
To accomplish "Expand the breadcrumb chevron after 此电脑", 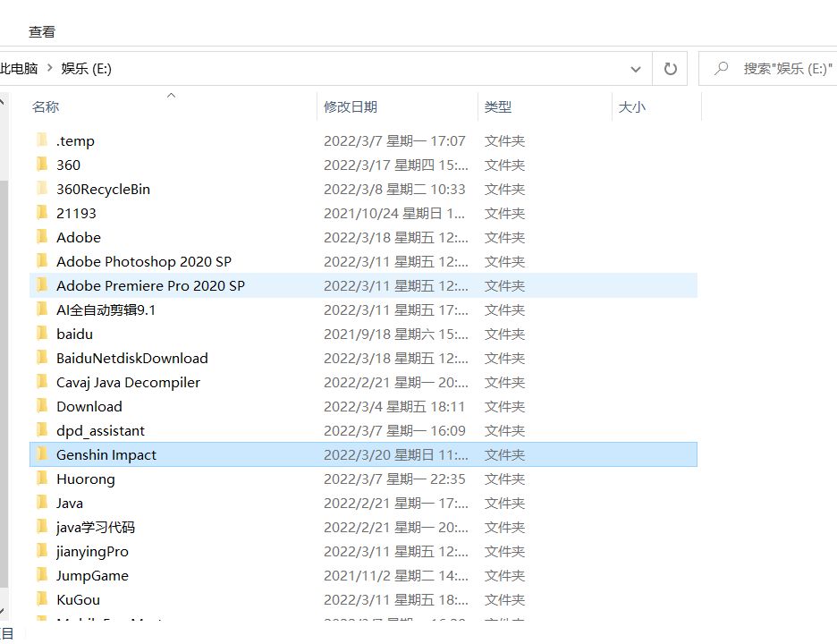I will [x=50, y=68].
